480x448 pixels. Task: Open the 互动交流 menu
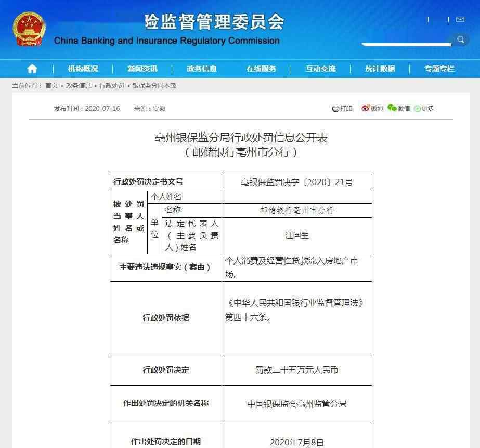(x=321, y=69)
